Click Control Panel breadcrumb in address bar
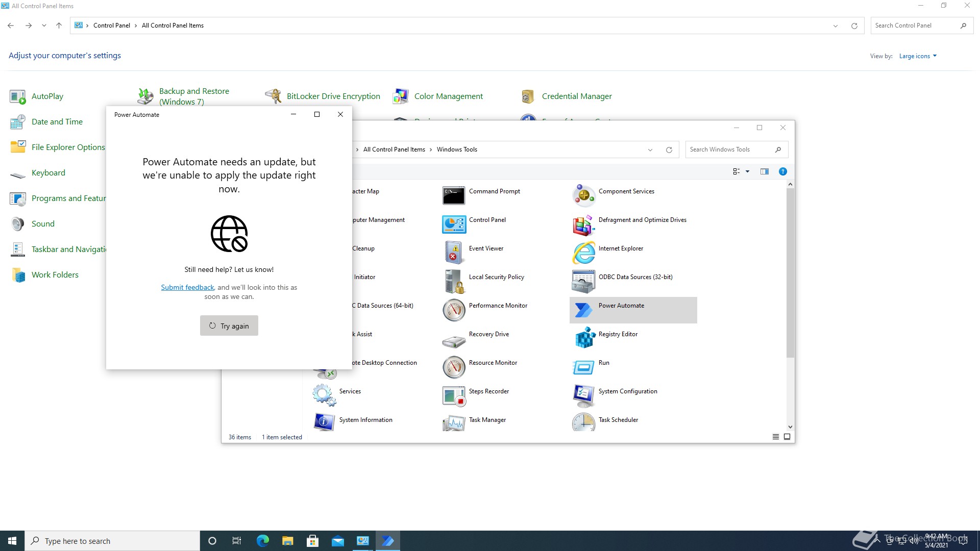Screen dimensions: 980x551 click(x=112, y=26)
